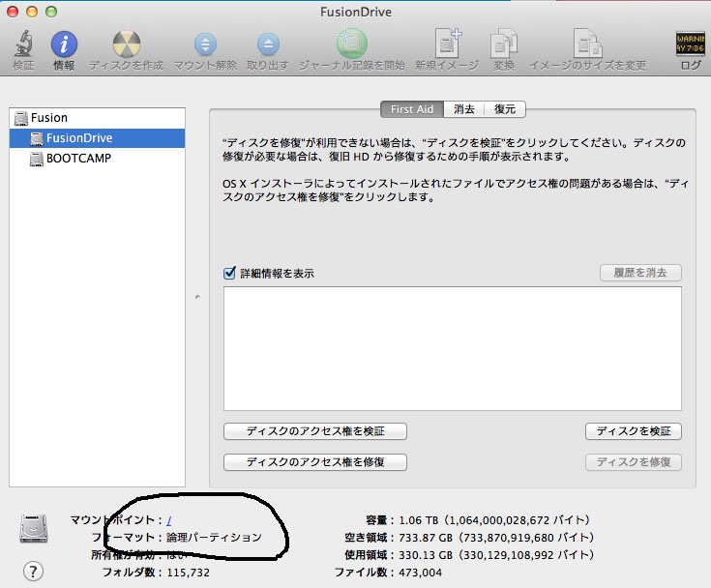
Task: Click the 変換 convert toolbar icon
Action: (504, 44)
